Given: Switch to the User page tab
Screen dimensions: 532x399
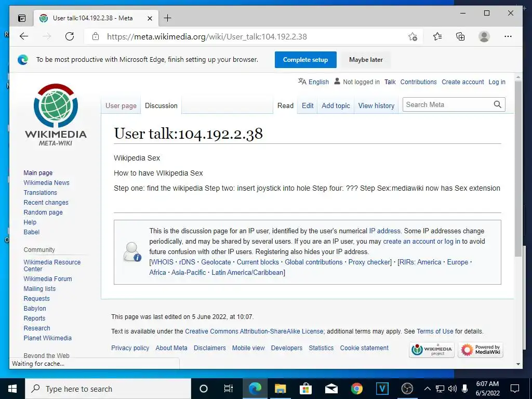Looking at the screenshot, I should [x=121, y=105].
